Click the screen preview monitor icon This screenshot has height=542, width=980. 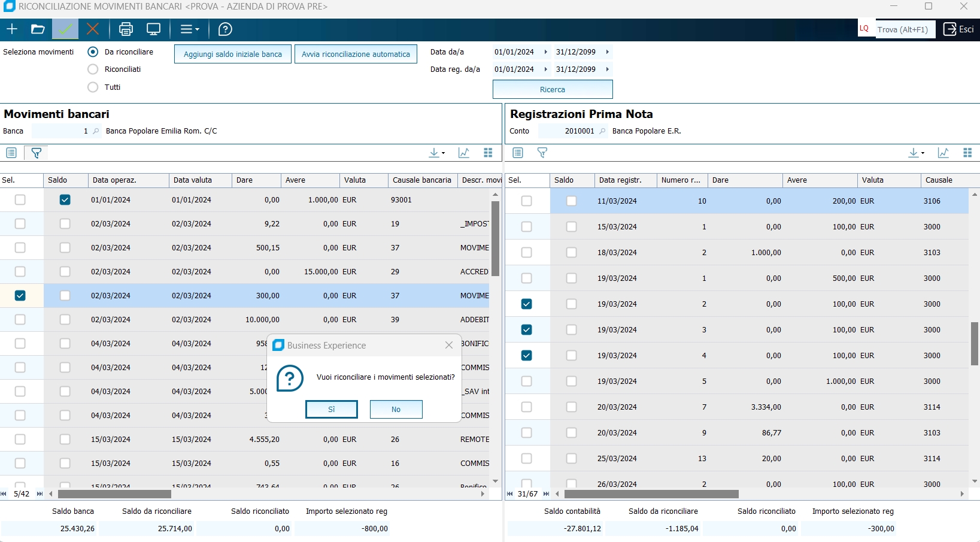pyautogui.click(x=154, y=29)
